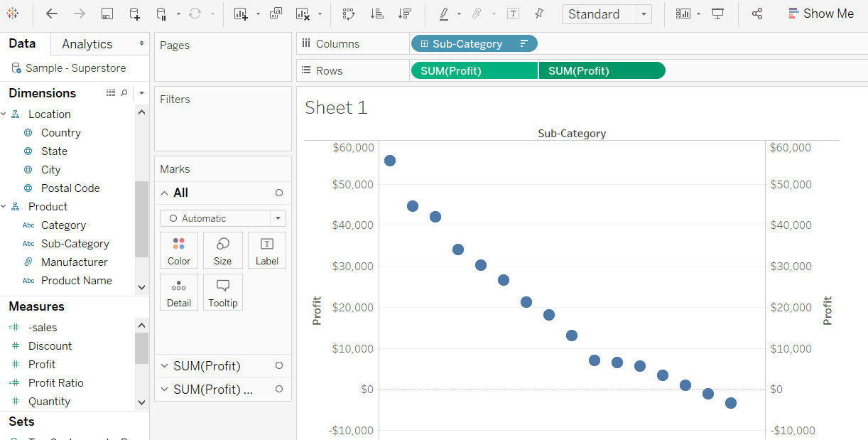Viewport: 868px width, 440px height.
Task: Create a new worksheet with chart-plus icon
Action: pyautogui.click(x=242, y=14)
